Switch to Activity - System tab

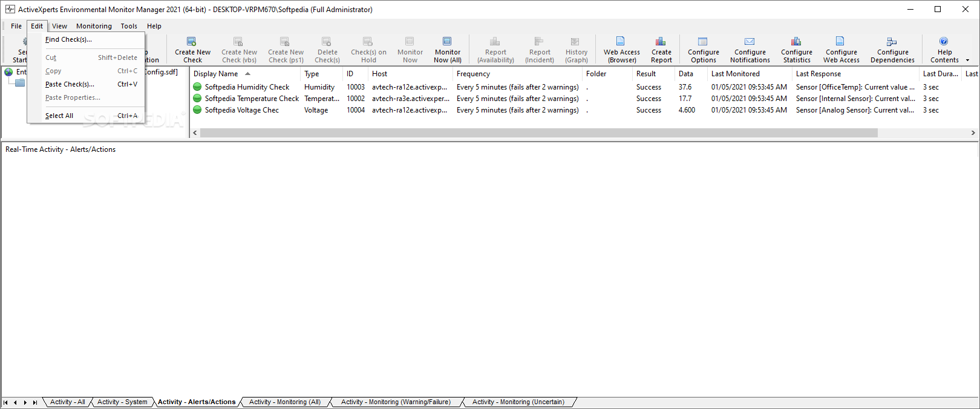click(x=122, y=402)
